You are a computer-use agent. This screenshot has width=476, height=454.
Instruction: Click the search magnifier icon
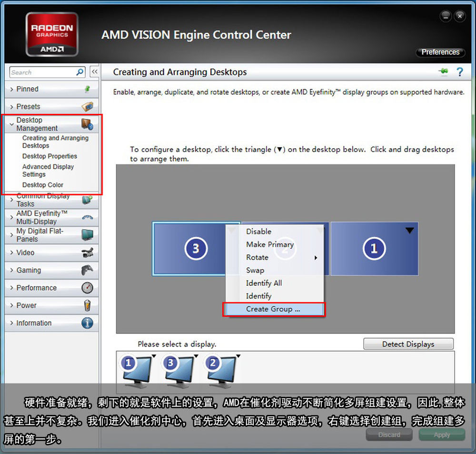tap(80, 72)
